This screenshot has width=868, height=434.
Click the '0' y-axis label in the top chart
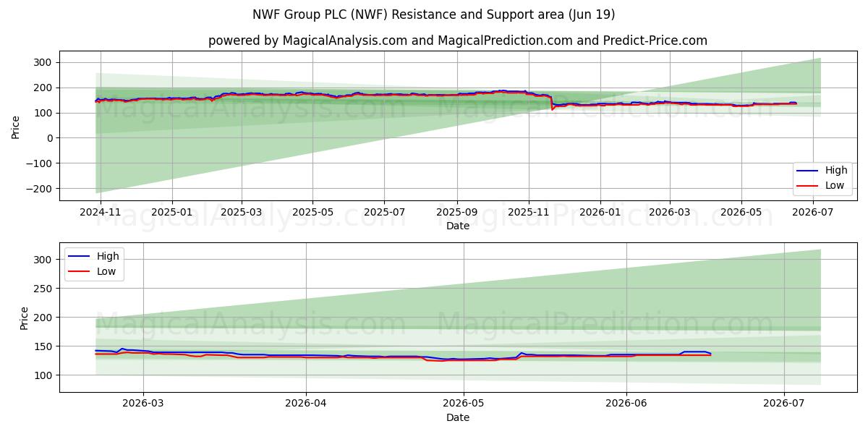(x=51, y=138)
